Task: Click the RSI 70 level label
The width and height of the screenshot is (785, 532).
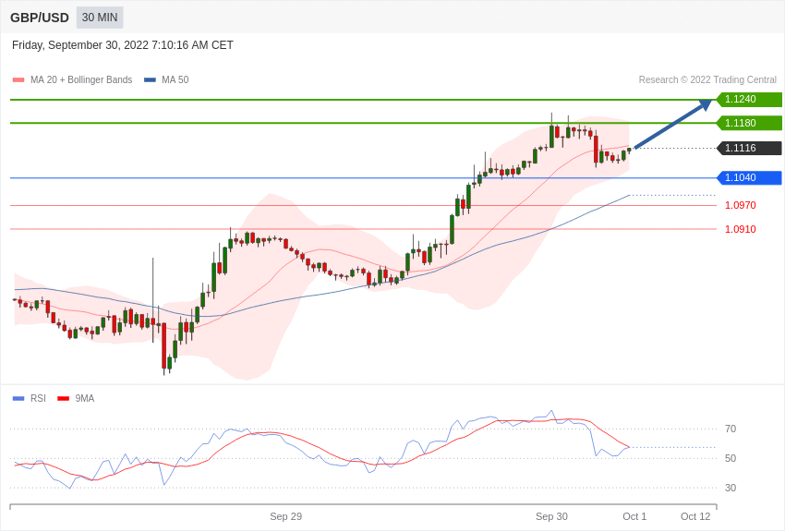Action: pos(731,429)
